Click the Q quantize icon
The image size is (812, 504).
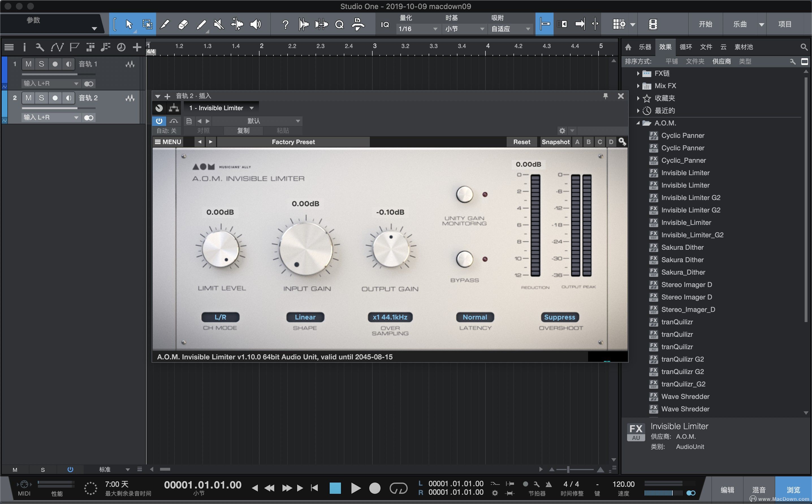(x=339, y=24)
